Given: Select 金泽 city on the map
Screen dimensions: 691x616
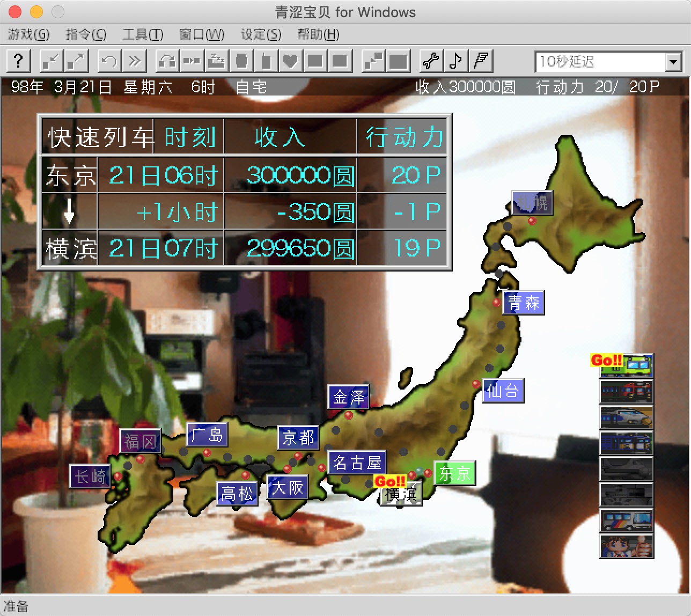Looking at the screenshot, I should [348, 397].
